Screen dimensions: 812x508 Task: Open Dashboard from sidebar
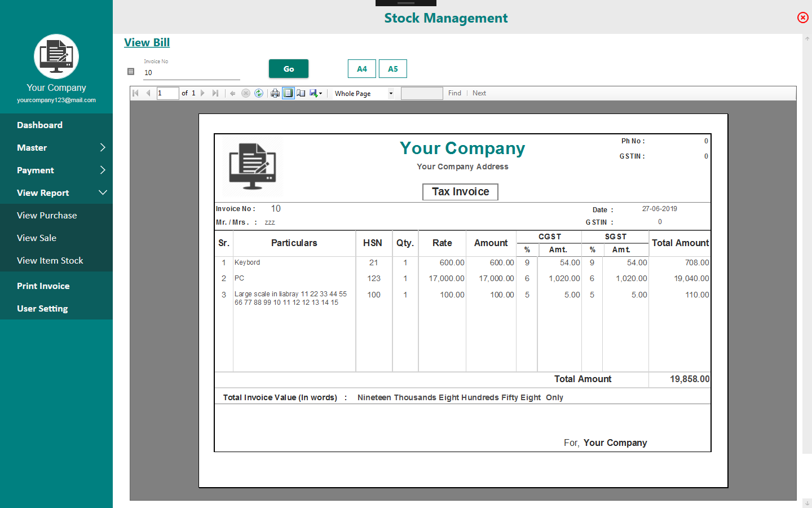tap(56, 125)
